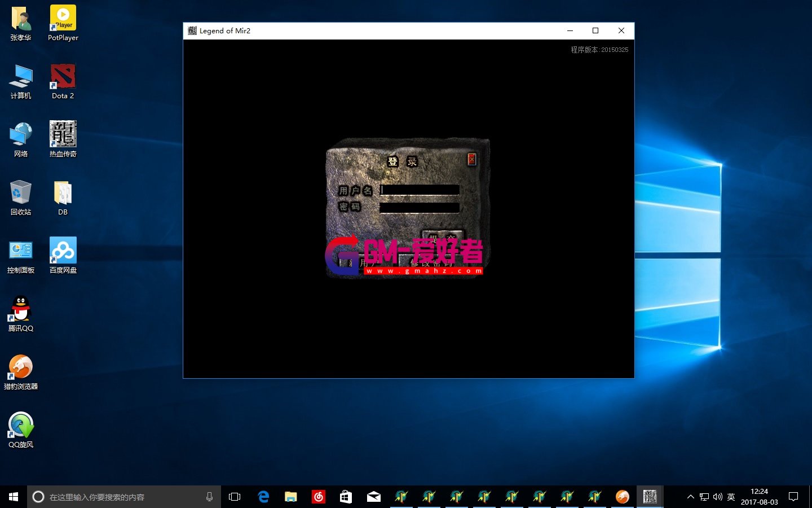This screenshot has height=508, width=812.
Task: Open the 回收站 recycle bin
Action: (21, 198)
